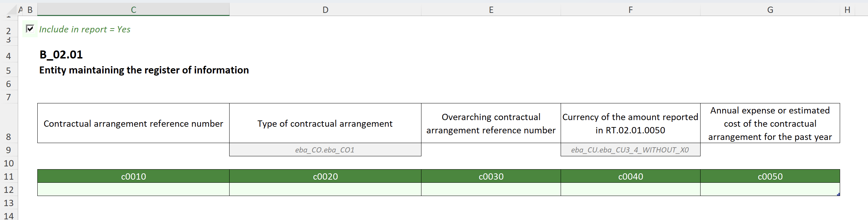Viewport: 868px width, 220px height.
Task: Select row 9 header
Action: pos(9,150)
